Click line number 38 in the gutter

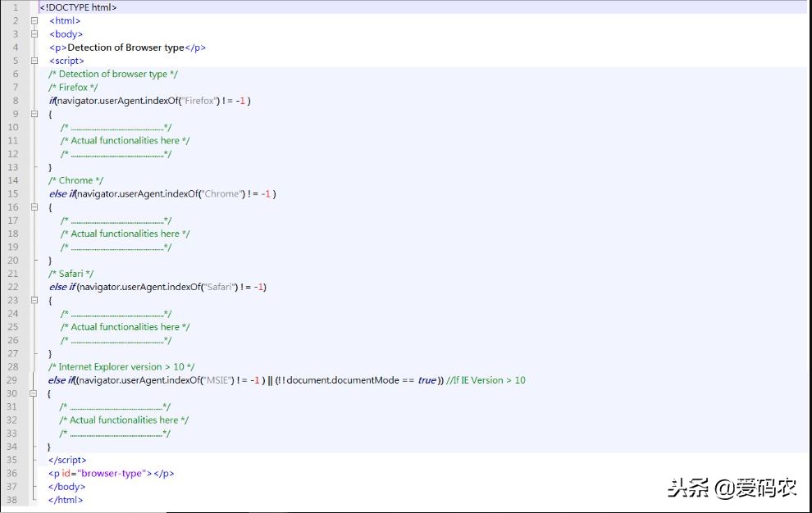12,500
